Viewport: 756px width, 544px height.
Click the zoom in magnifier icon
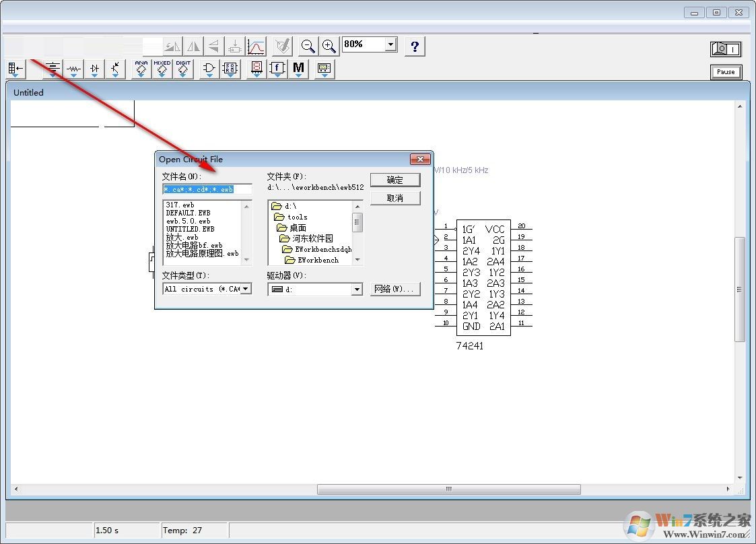(x=329, y=46)
